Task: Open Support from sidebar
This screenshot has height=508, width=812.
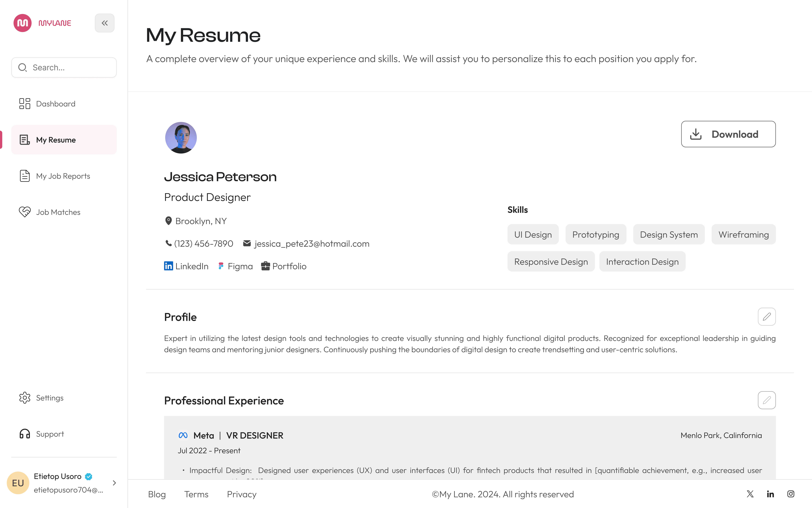Action: pos(64,434)
